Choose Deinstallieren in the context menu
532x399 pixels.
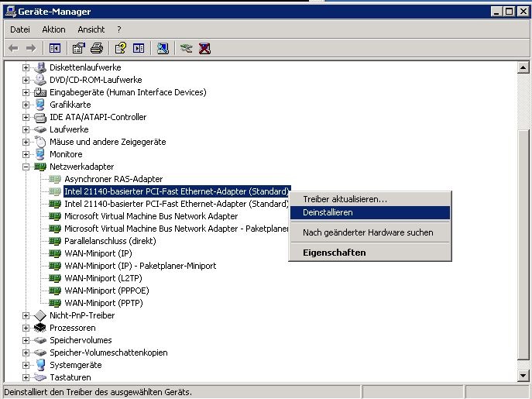point(328,212)
